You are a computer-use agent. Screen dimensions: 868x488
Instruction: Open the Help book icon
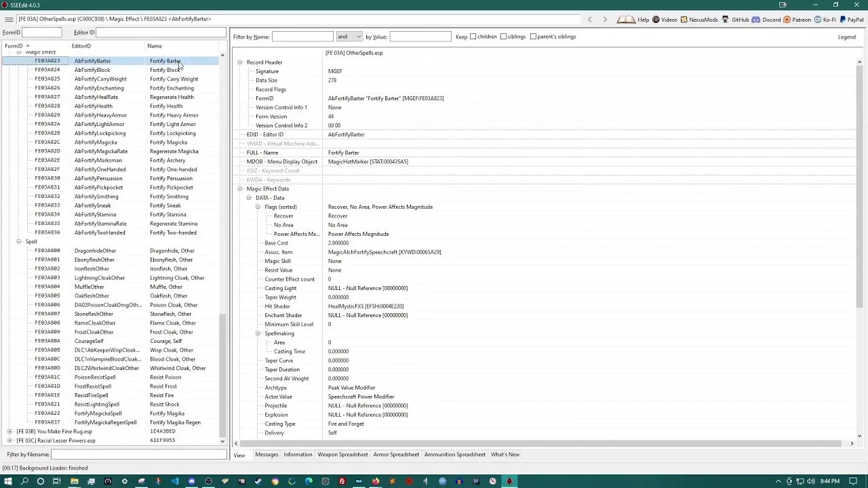(625, 20)
